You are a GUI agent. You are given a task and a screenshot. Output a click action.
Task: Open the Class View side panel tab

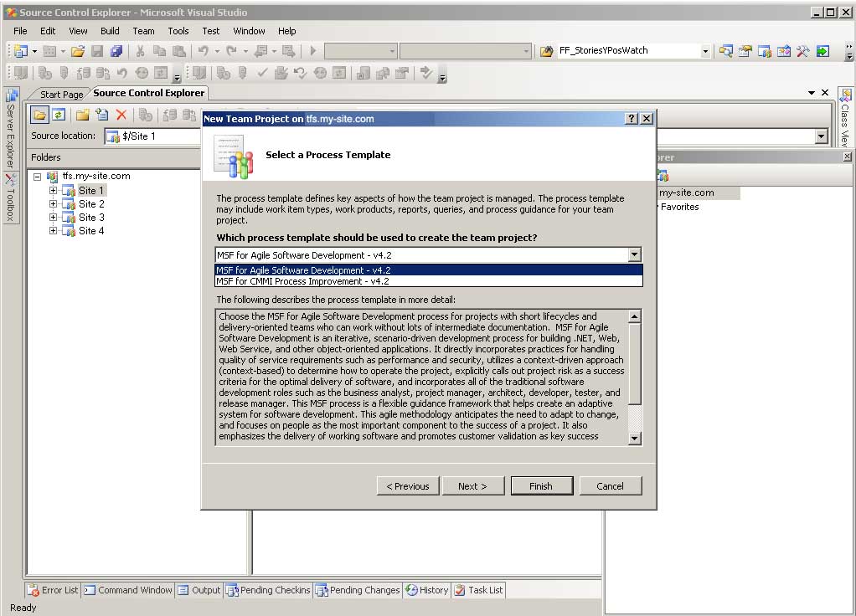(846, 118)
